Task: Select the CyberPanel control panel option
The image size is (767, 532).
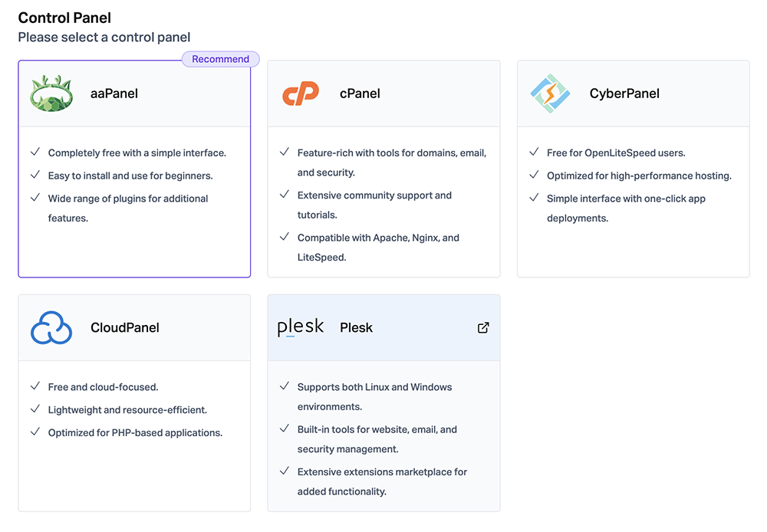Action: [634, 169]
